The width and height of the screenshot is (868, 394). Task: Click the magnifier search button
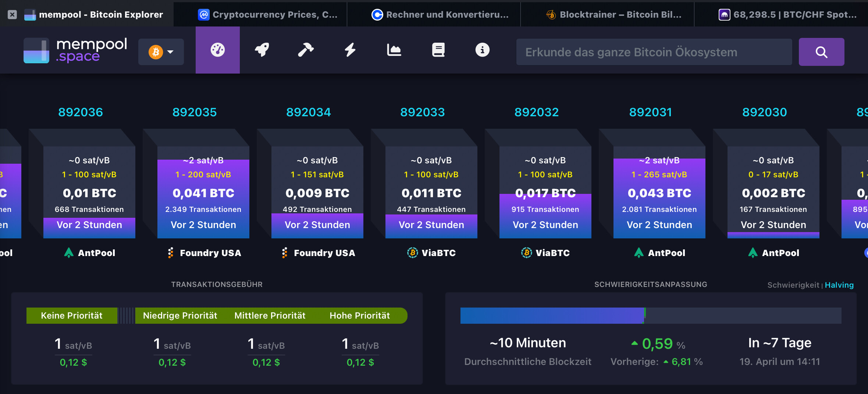pos(821,52)
